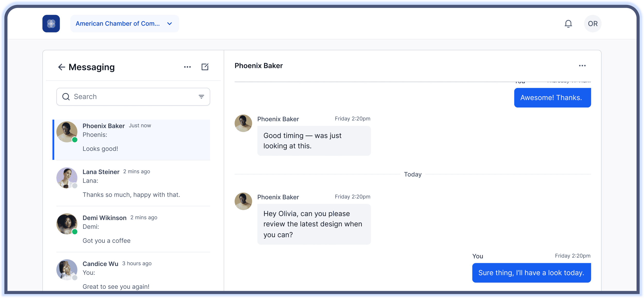Click the app logo in the top-left
The height and width of the screenshot is (298, 644).
[x=51, y=23]
